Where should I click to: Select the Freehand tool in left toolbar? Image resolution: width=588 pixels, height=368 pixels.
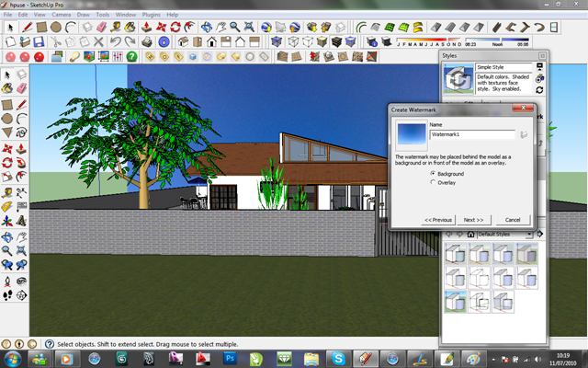tap(21, 132)
